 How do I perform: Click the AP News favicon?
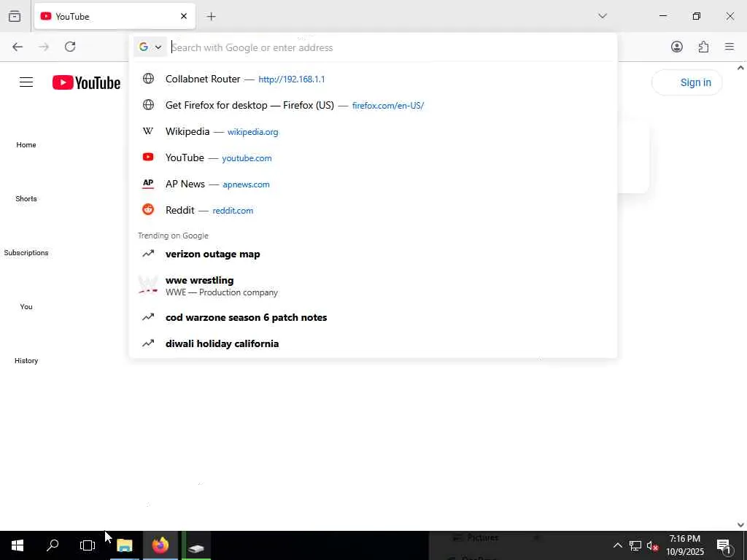(148, 183)
